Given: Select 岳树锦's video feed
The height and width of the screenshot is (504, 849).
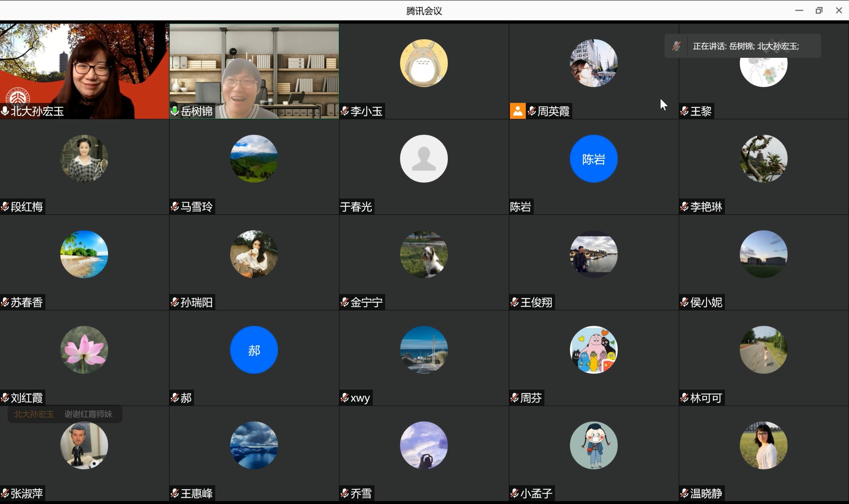Looking at the screenshot, I should 254,71.
